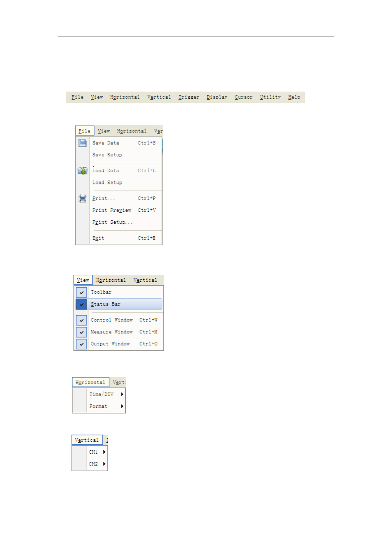
Task: Click the Load Data folder icon
Action: [82, 171]
